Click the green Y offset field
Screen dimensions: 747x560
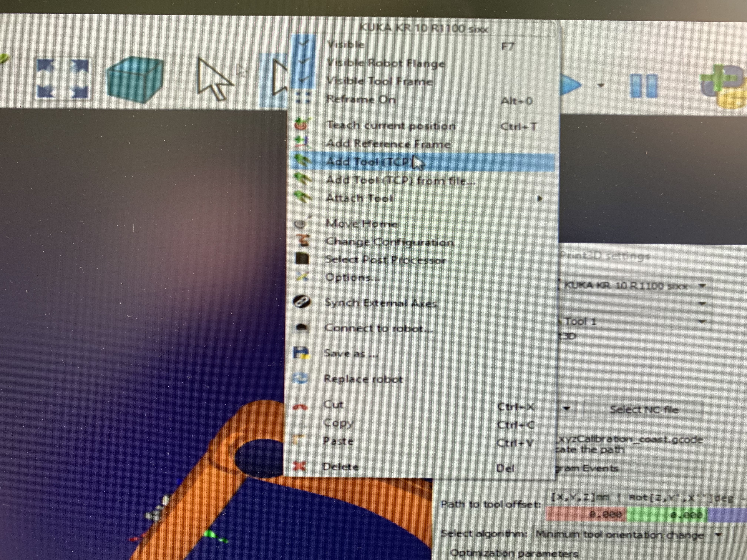[667, 515]
